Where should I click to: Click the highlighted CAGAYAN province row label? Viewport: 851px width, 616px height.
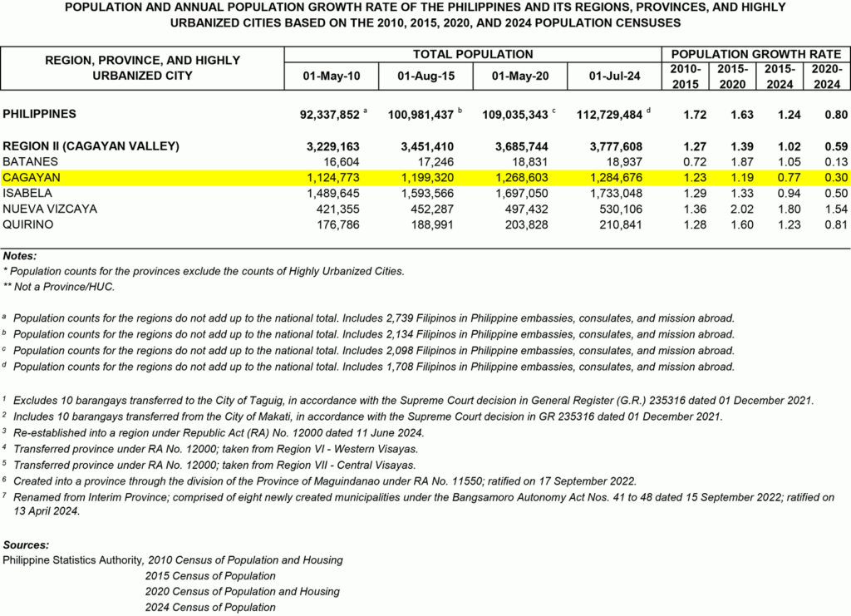click(x=32, y=178)
